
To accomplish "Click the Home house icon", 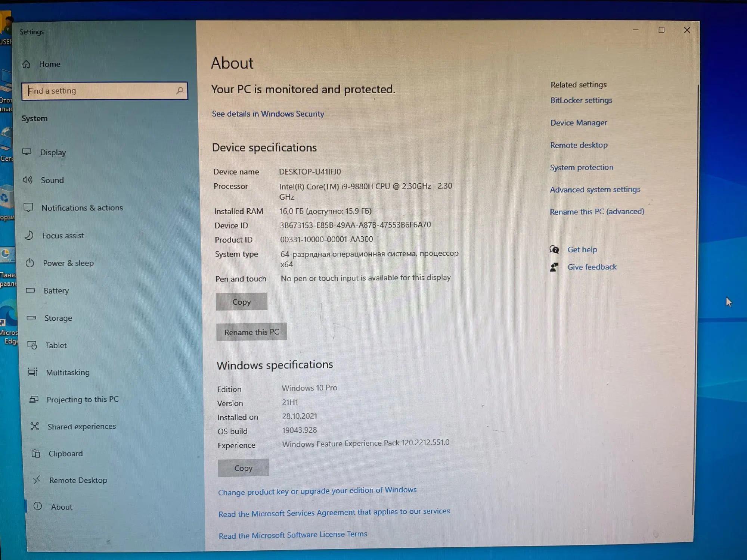I will click(x=26, y=64).
